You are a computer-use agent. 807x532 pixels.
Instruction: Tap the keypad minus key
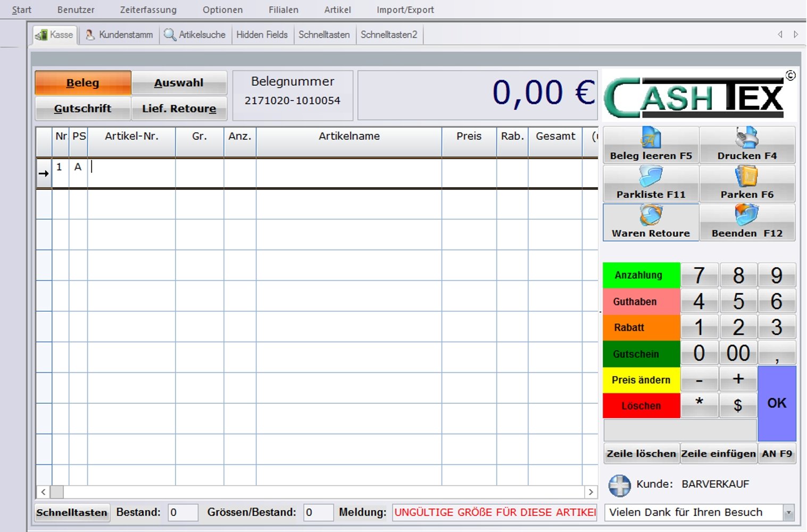pyautogui.click(x=700, y=379)
